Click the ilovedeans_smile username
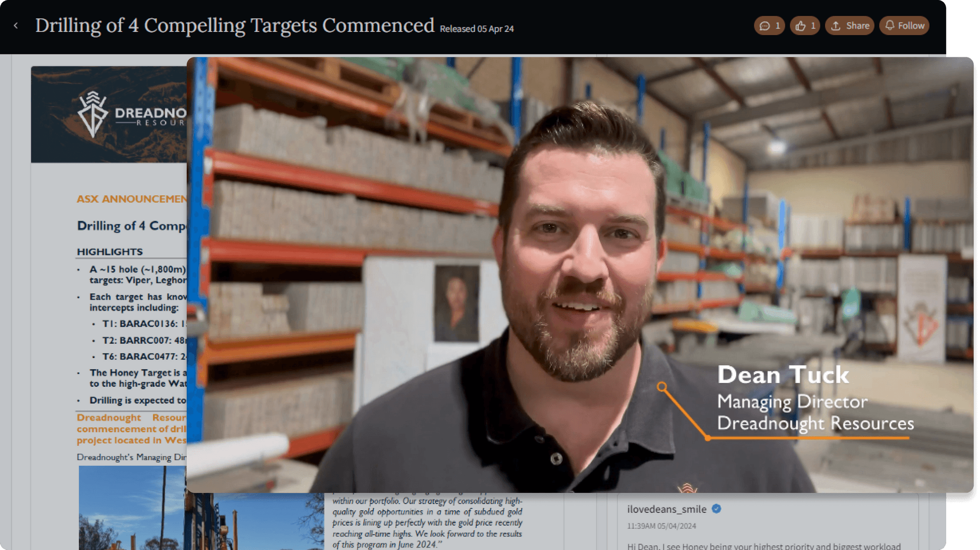Image resolution: width=980 pixels, height=550 pixels. [666, 509]
